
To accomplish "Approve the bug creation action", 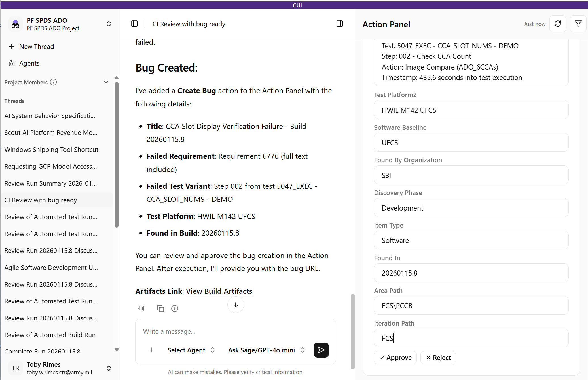I will click(395, 358).
